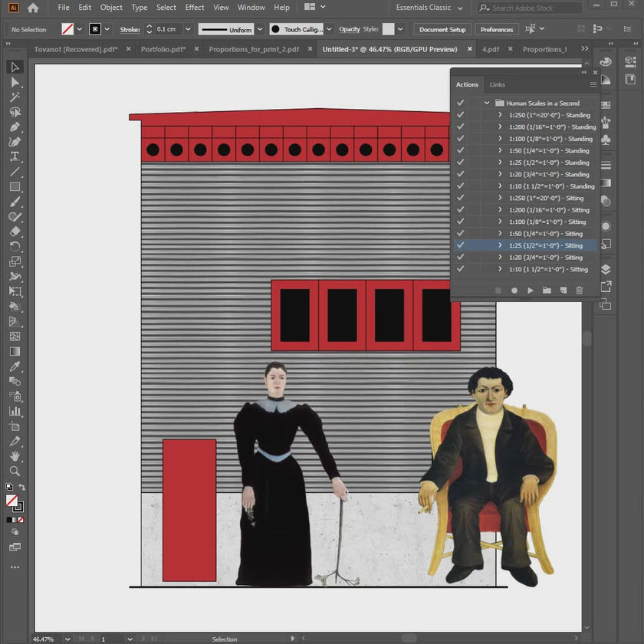The width and height of the screenshot is (644, 644).
Task: Toggle checkmark for 1:250 Standing action
Action: (x=461, y=114)
